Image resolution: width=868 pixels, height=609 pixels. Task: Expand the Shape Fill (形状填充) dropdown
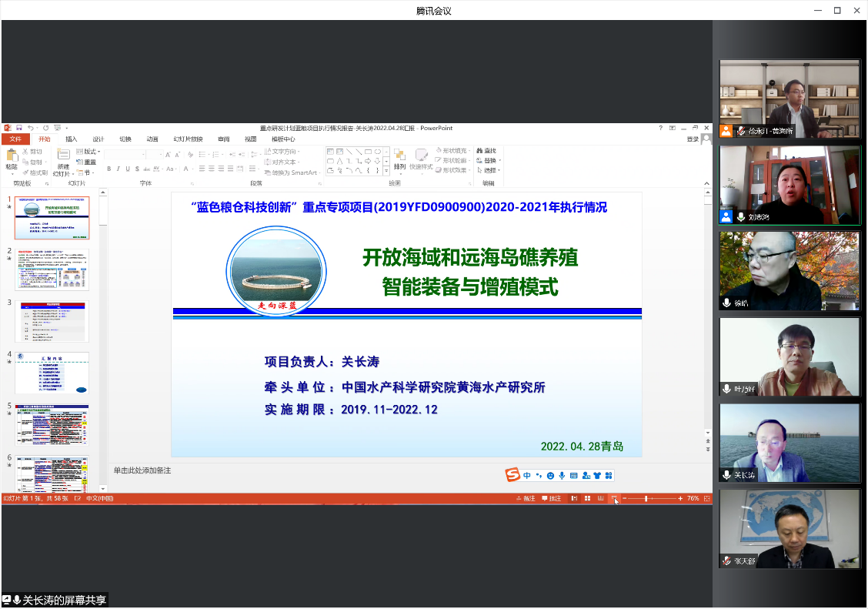coord(454,151)
